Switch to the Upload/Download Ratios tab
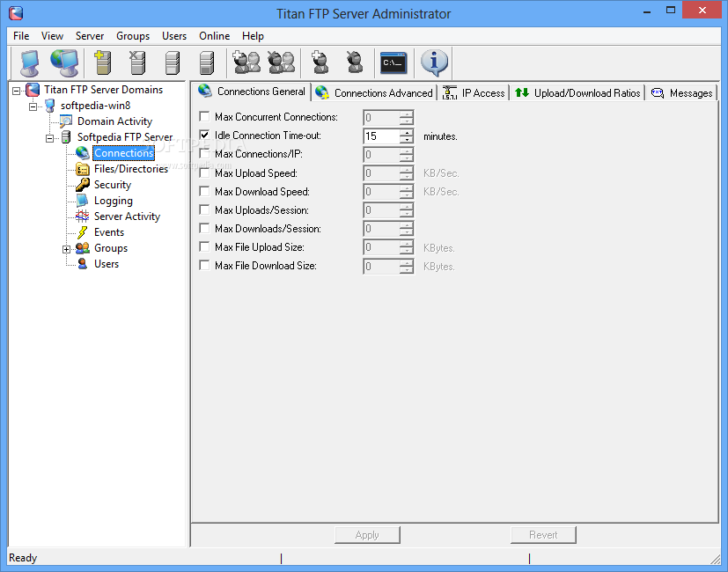Viewport: 728px width, 572px height. (x=577, y=93)
